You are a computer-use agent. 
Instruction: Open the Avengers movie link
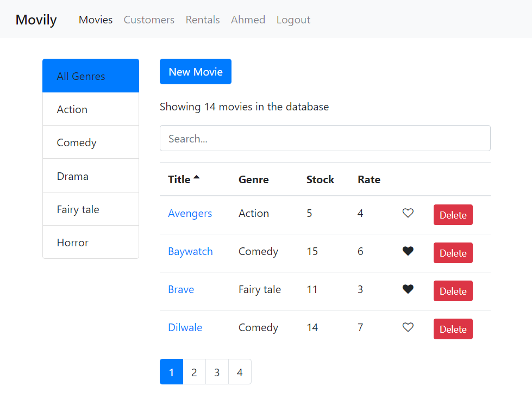point(190,213)
